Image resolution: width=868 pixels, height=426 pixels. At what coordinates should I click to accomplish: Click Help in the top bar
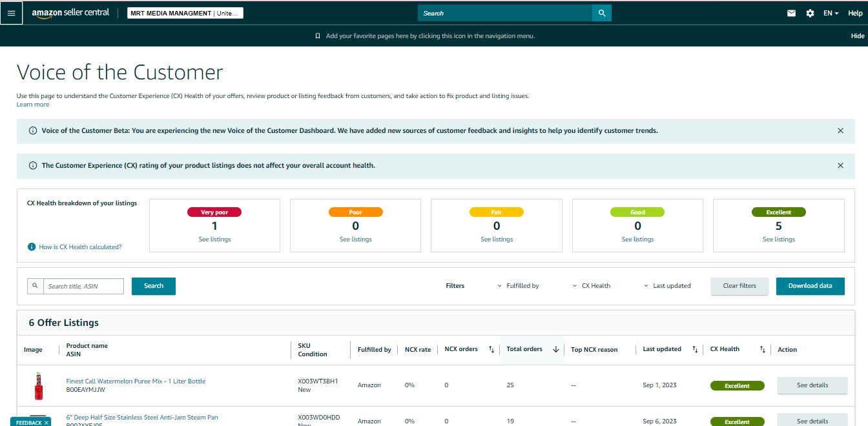tap(855, 13)
